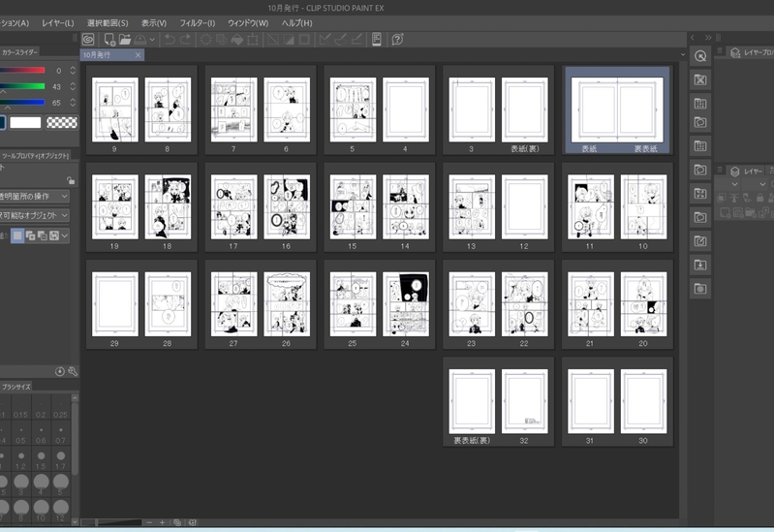Open the 透明箇所の操作 dropdown
This screenshot has height=532, width=774.
point(34,196)
